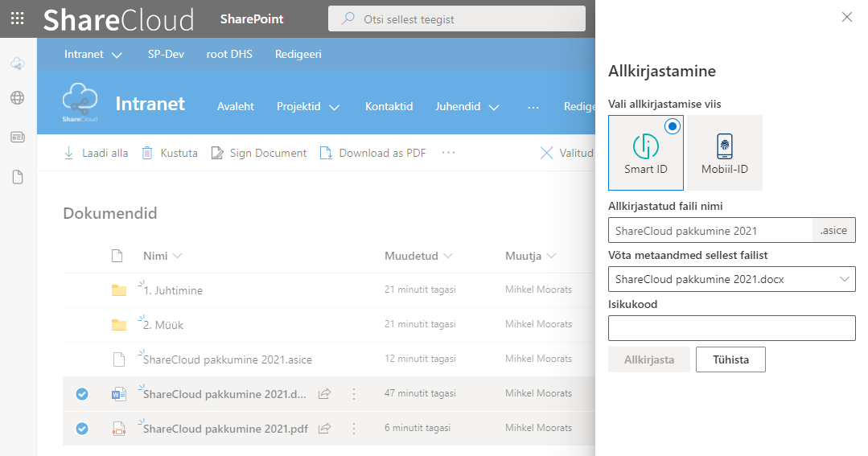Open the Muutja column dropdown
Image resolution: width=868 pixels, height=456 pixels.
click(x=551, y=256)
